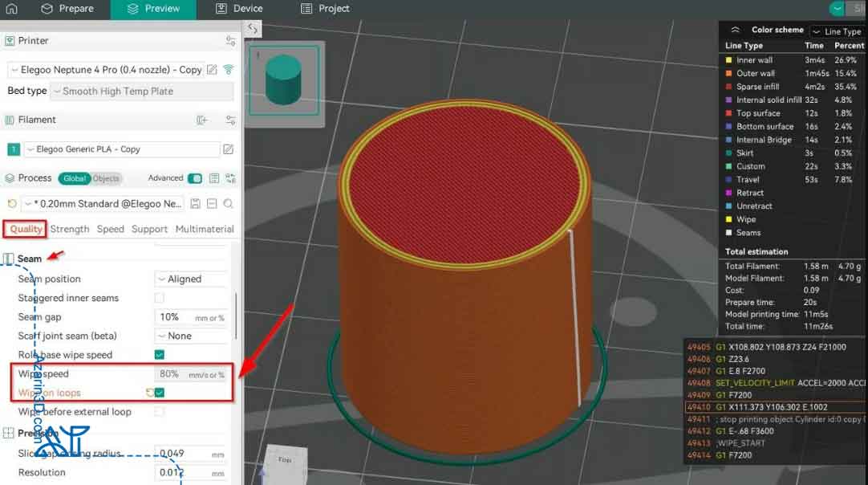Edit the Elegoo Neptune 4 Pro printer preset
Screen dimensions: 868x485
212,70
